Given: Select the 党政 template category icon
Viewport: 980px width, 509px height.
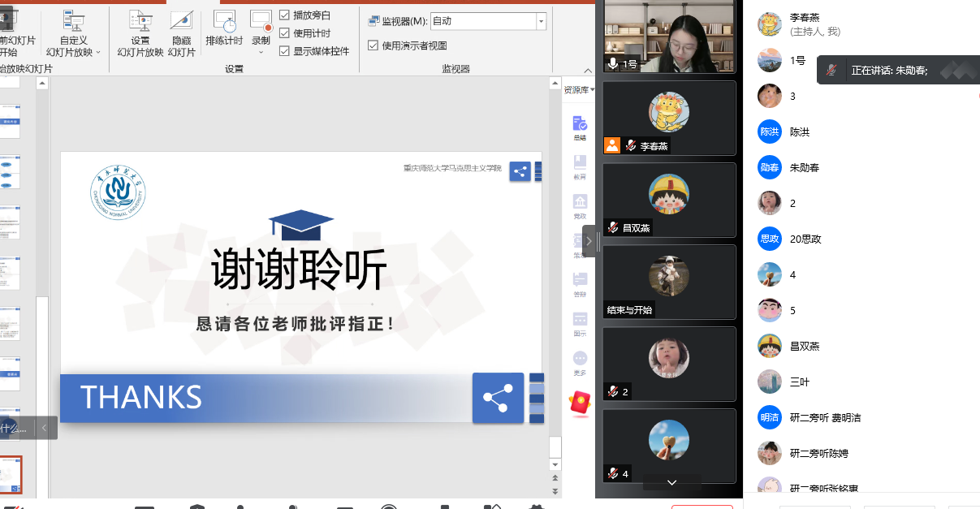Looking at the screenshot, I should pos(580,206).
